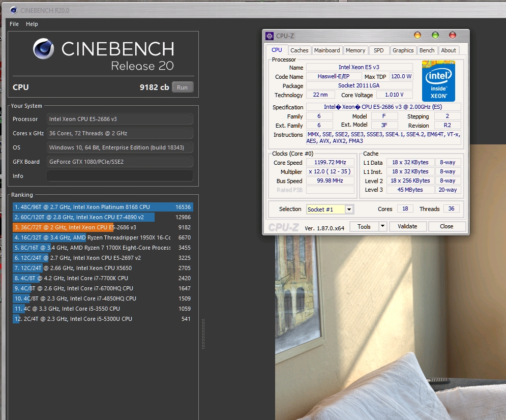Click the Cinebench logo in the title bar
The height and width of the screenshot is (420, 506).
[x=14, y=10]
